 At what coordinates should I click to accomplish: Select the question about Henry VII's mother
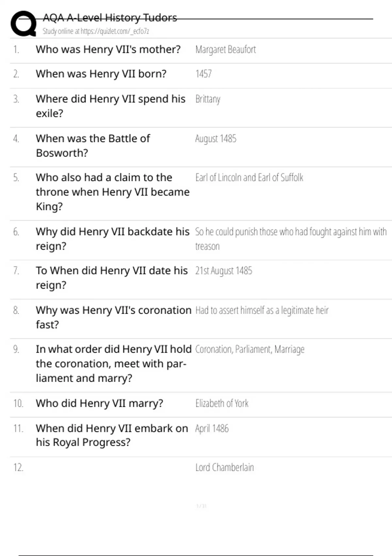point(108,49)
